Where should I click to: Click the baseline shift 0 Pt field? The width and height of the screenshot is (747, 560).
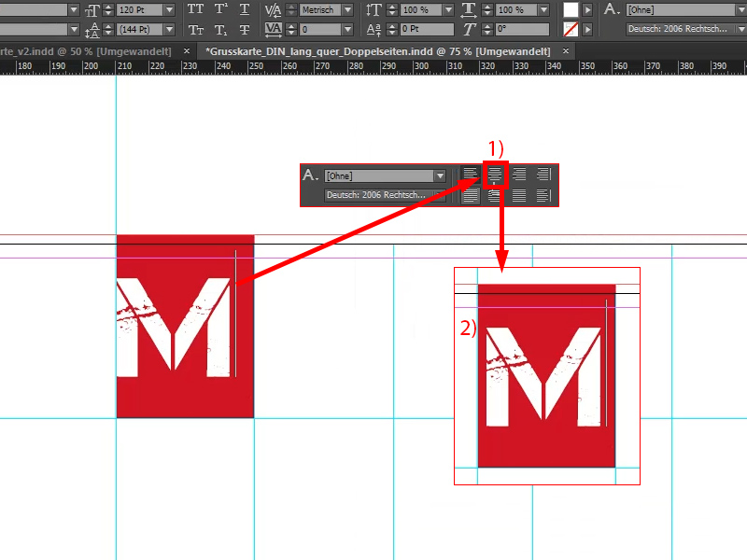click(x=427, y=30)
